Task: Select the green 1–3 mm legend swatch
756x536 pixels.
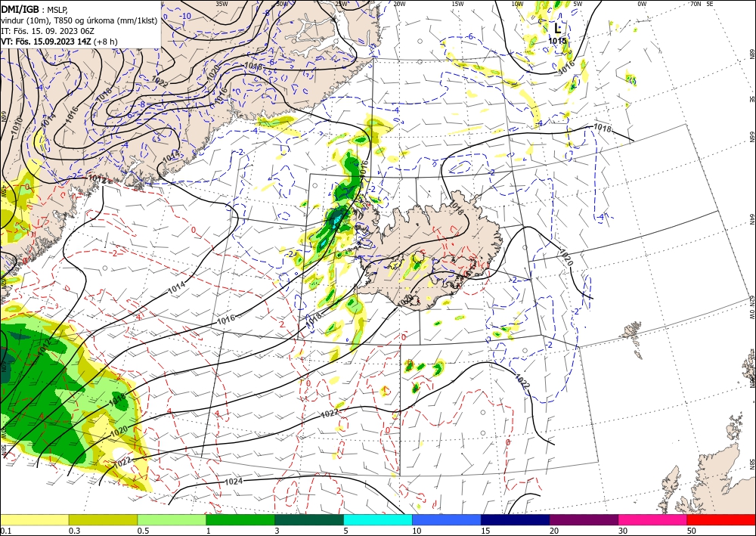Action: pyautogui.click(x=240, y=519)
